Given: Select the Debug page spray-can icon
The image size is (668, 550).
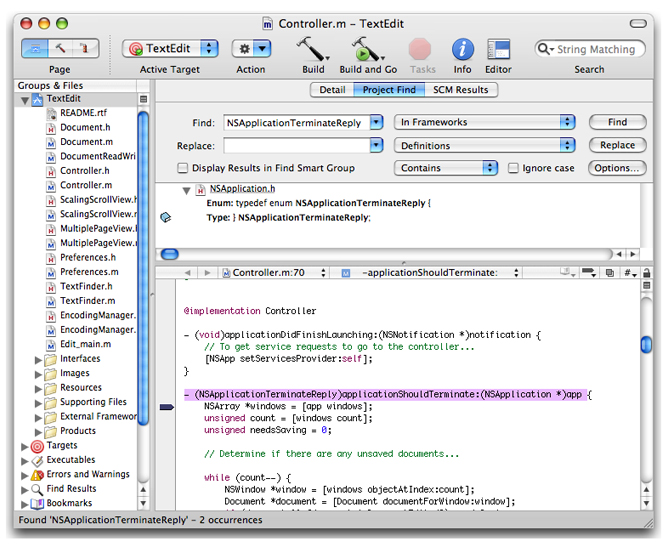Looking at the screenshot, I should point(85,49).
